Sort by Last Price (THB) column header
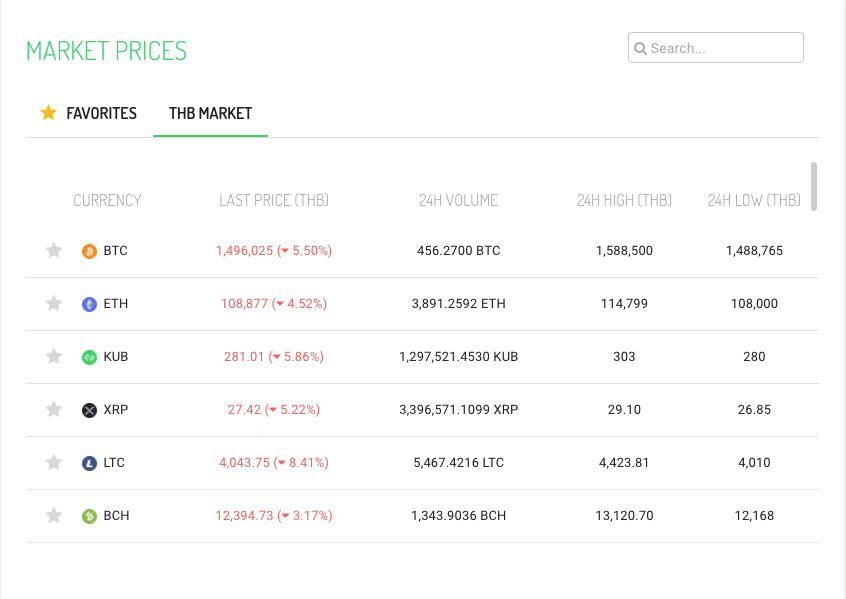Screen dimensions: 846x599 (x=274, y=200)
